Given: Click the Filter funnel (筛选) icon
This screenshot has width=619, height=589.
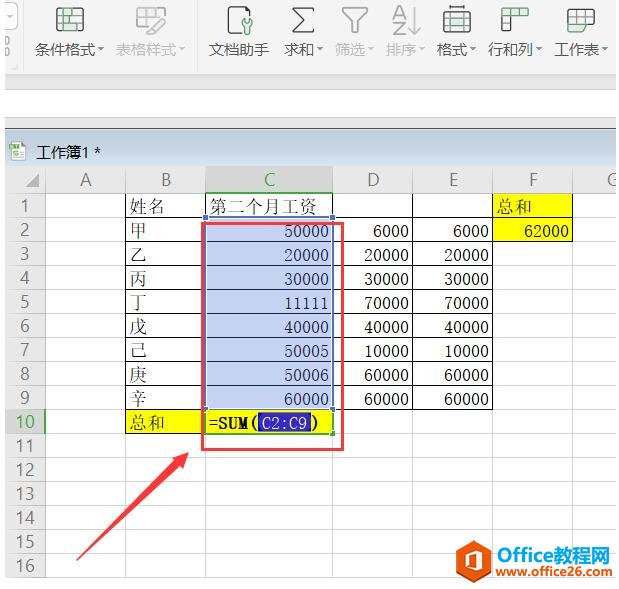Looking at the screenshot, I should tap(355, 20).
